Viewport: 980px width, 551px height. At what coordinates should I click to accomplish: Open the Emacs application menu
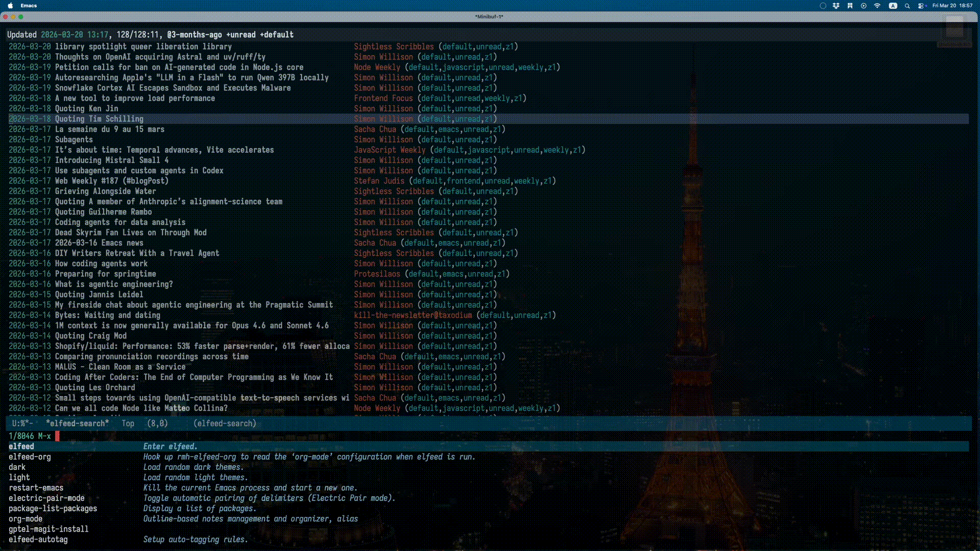29,6
